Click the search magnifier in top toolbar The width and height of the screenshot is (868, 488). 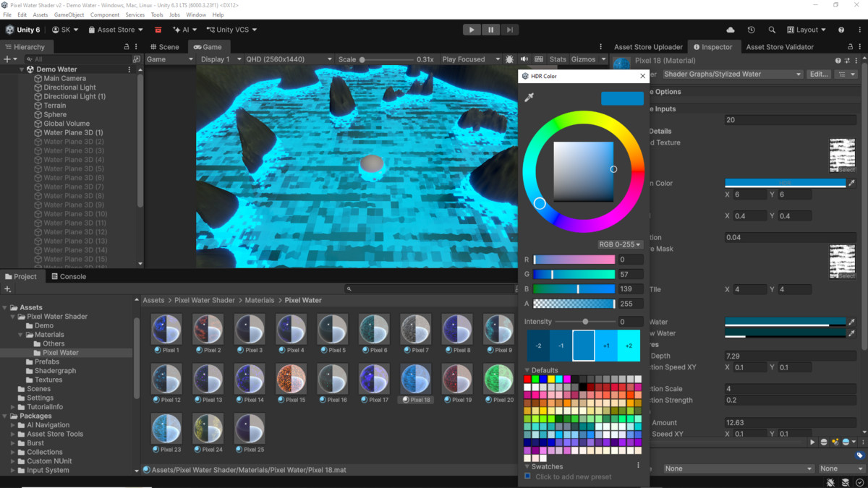772,30
